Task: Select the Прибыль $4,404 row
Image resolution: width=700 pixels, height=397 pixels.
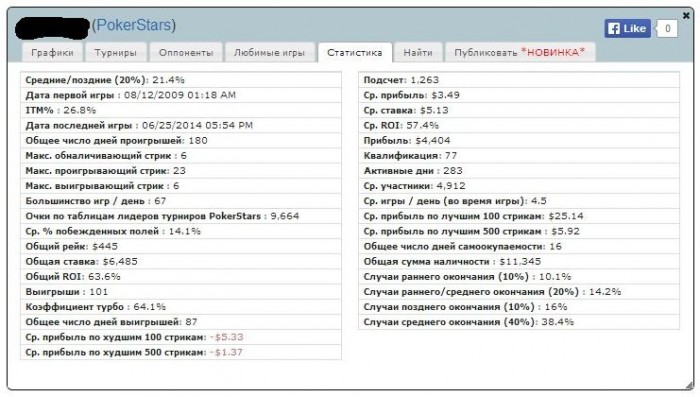Action: point(519,141)
